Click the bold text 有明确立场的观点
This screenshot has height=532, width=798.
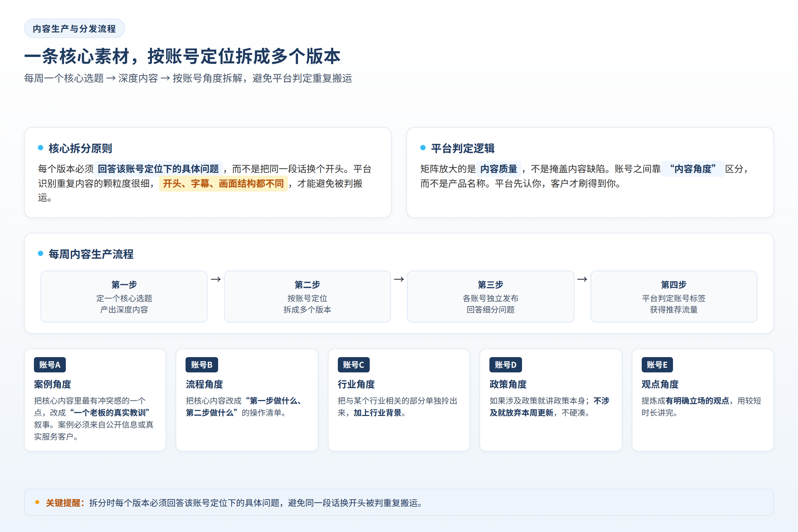coord(697,401)
